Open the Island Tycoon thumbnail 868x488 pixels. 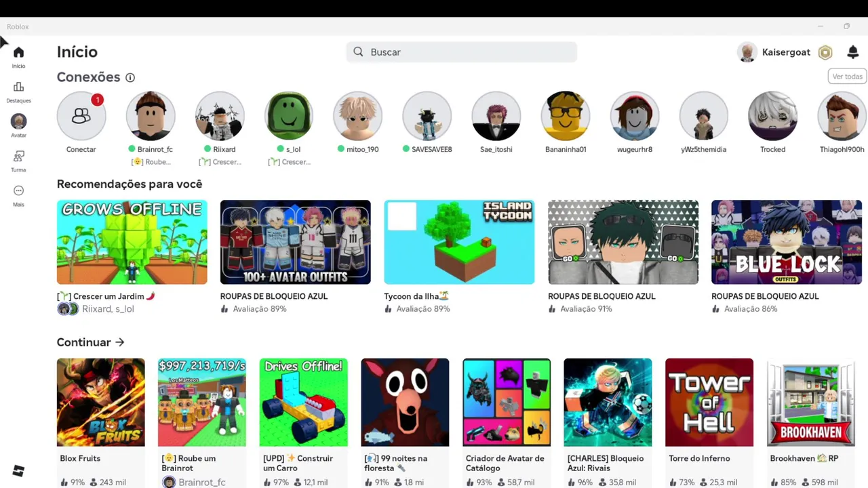tap(459, 242)
